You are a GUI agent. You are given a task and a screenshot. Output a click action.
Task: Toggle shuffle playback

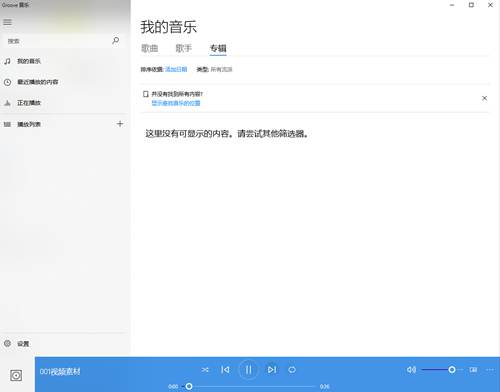(205, 370)
